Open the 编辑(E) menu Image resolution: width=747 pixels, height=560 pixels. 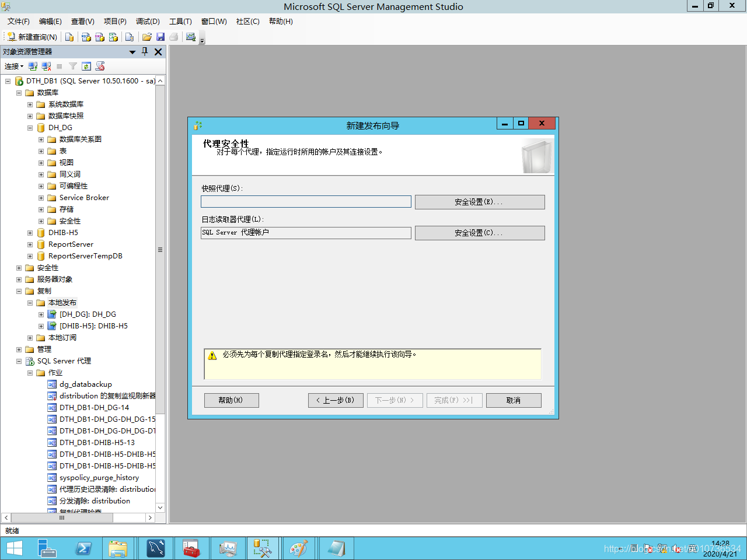50,21
